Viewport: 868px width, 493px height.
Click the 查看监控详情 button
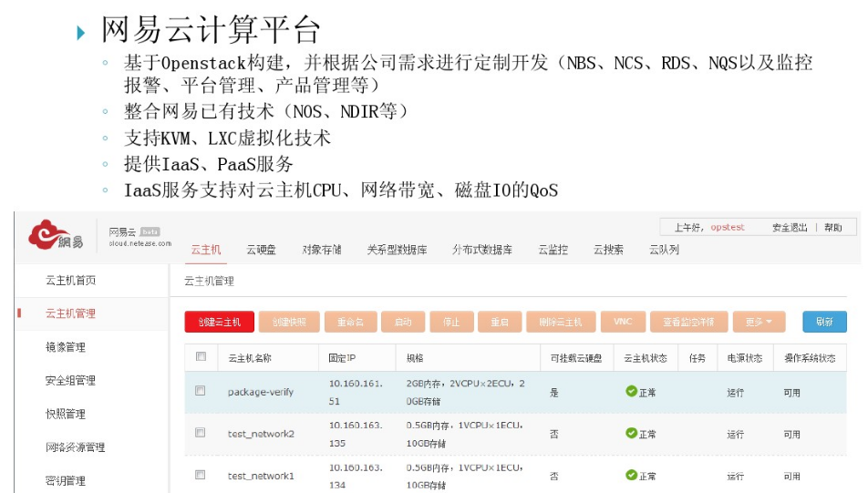(688, 322)
